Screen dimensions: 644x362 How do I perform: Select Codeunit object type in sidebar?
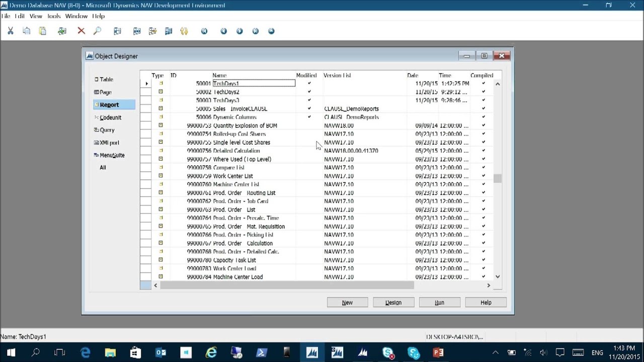[x=110, y=118]
